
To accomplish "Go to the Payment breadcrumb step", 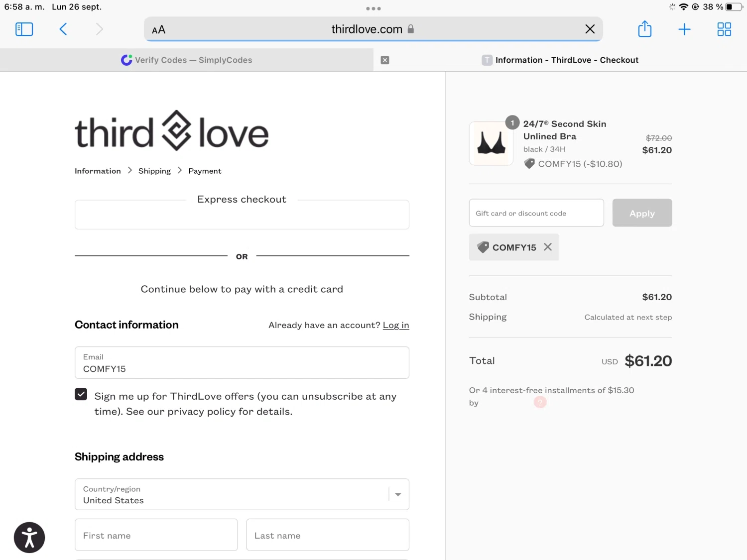I will point(205,171).
